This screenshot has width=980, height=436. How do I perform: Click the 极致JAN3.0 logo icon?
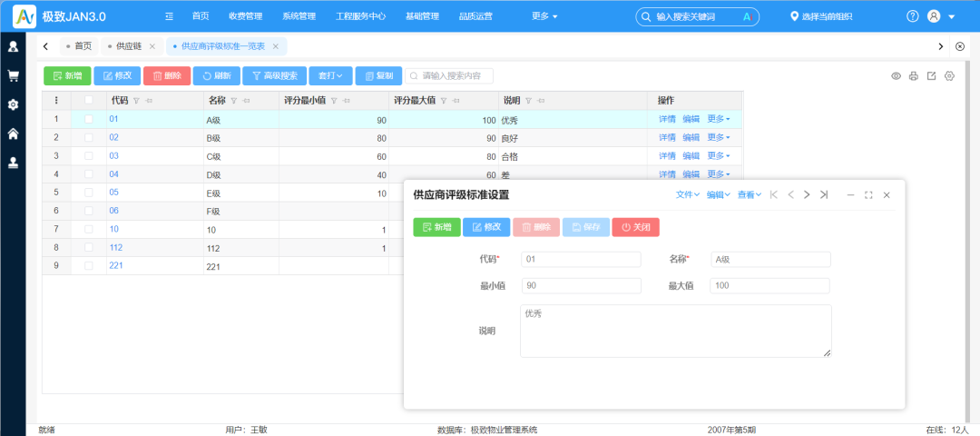click(24, 16)
